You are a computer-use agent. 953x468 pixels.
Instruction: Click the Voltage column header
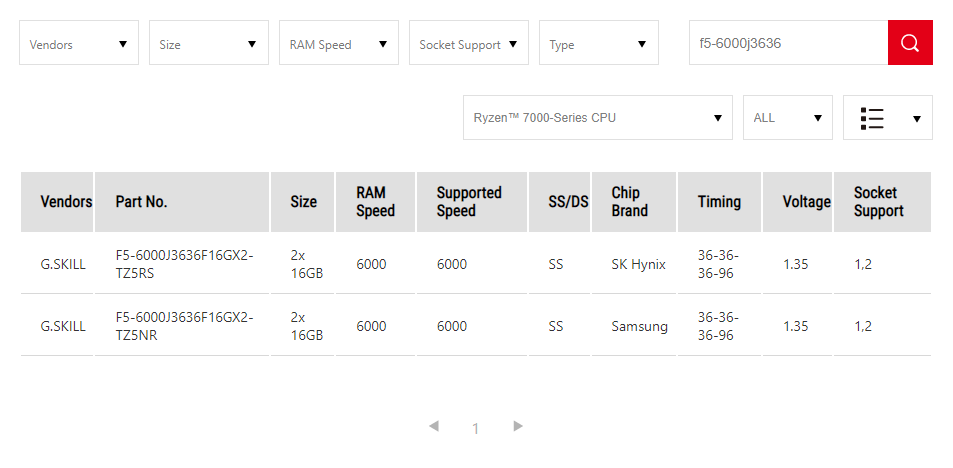pyautogui.click(x=806, y=202)
